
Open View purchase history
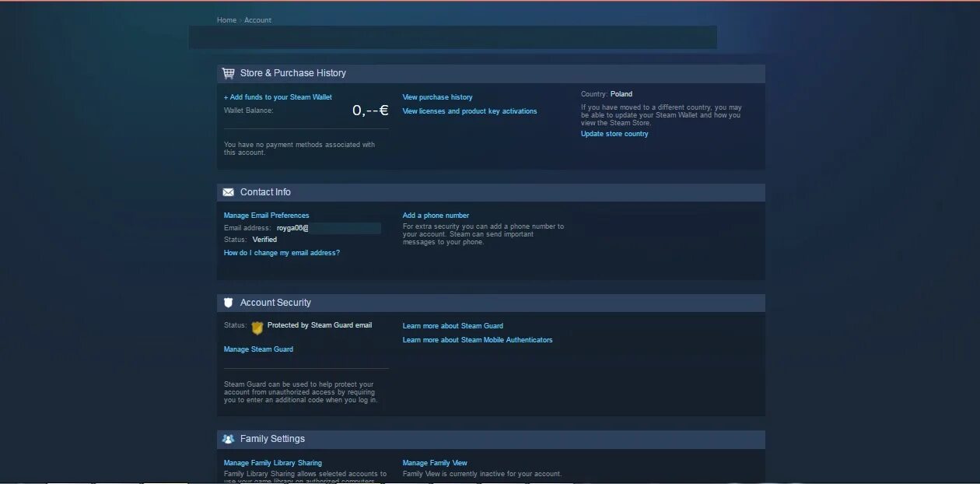point(437,97)
